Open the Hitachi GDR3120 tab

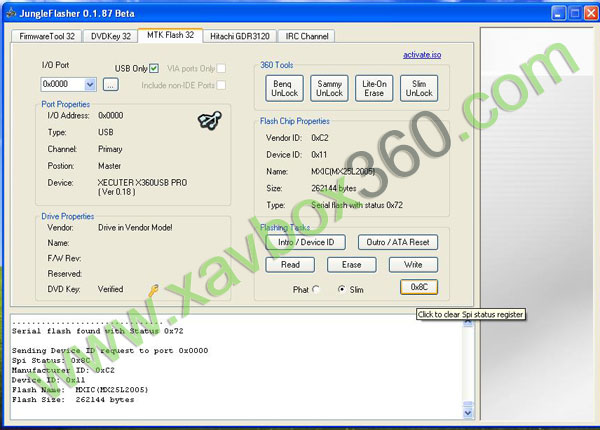[x=240, y=36]
